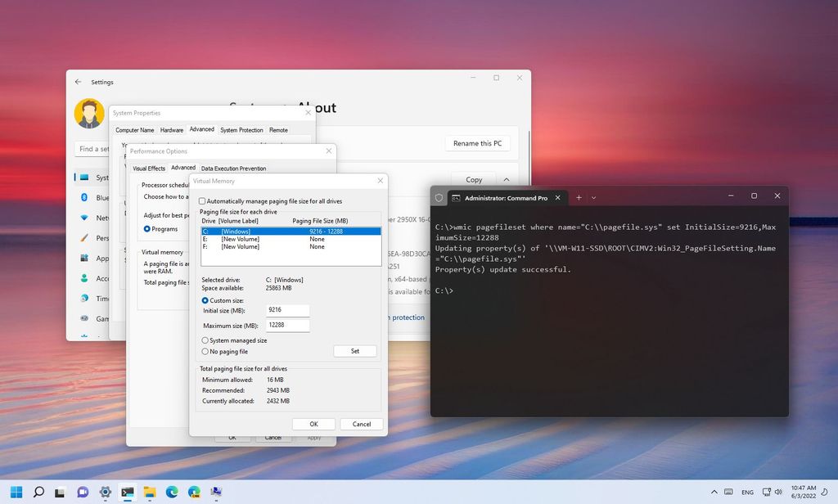Select the Personalization icon in sidebar

click(x=85, y=238)
